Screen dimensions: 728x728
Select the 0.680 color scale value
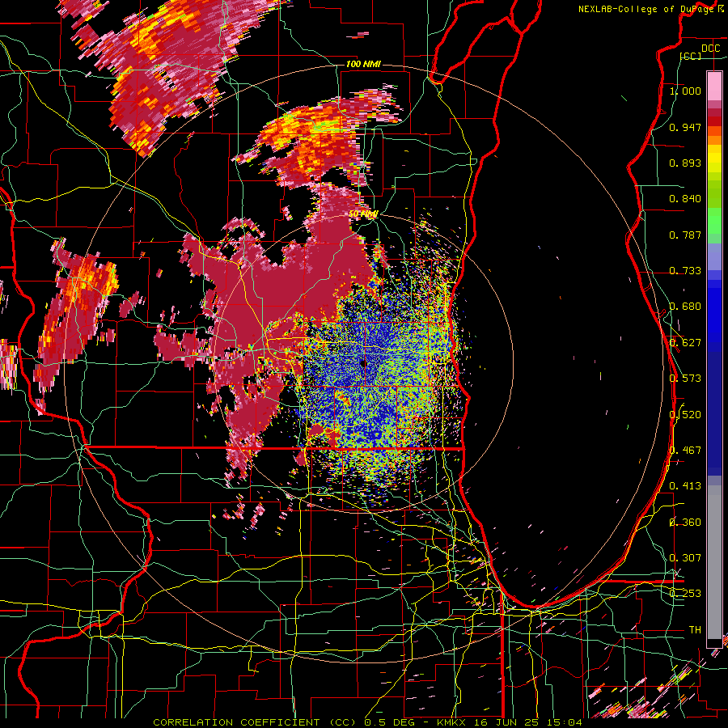[x=685, y=307]
